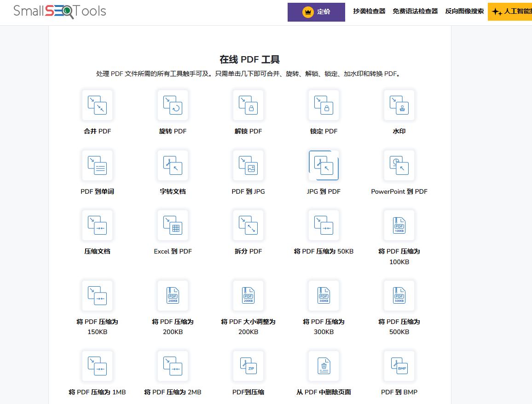Open the 定价 page
This screenshot has height=404, width=532.
point(316,12)
